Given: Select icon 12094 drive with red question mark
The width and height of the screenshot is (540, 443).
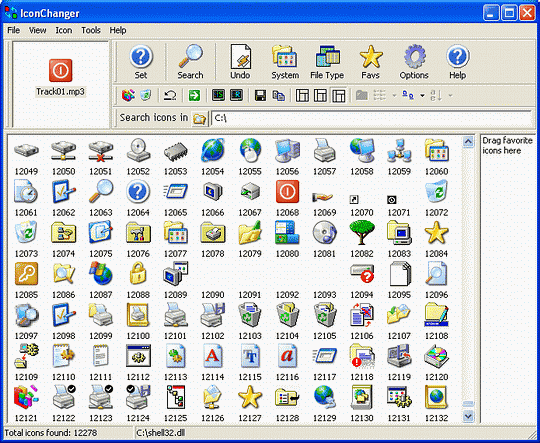Looking at the screenshot, I should 362,274.
